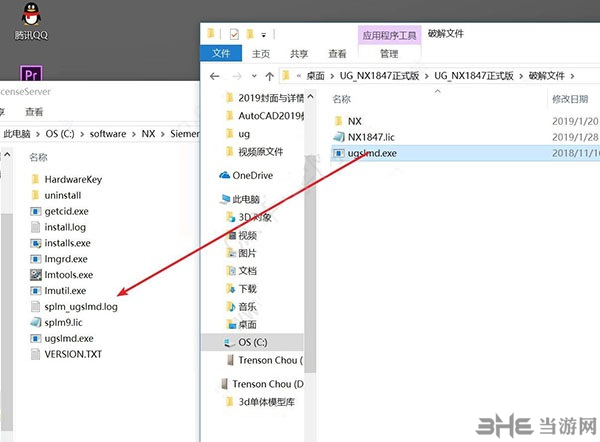600x442 pixels.
Task: Open the ug folder in navigation pane
Action: pyautogui.click(x=243, y=134)
